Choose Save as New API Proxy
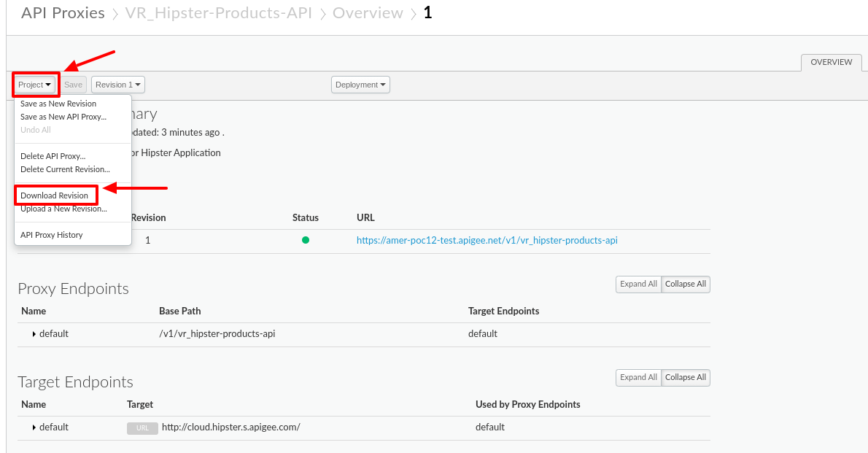Screen dimensions: 868x453 63,117
